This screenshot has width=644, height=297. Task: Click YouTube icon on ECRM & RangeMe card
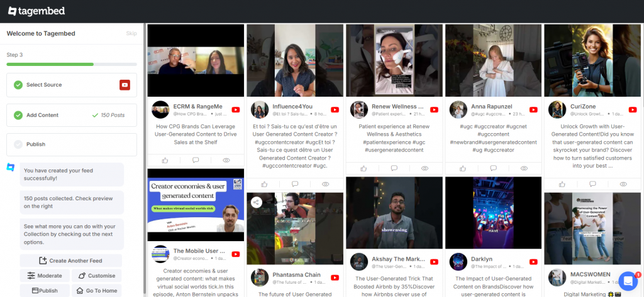coord(235,109)
